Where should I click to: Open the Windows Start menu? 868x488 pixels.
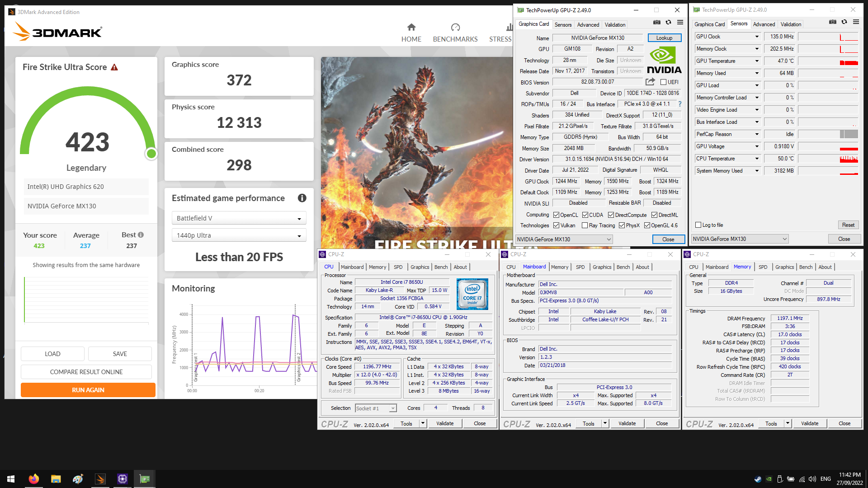point(11,479)
